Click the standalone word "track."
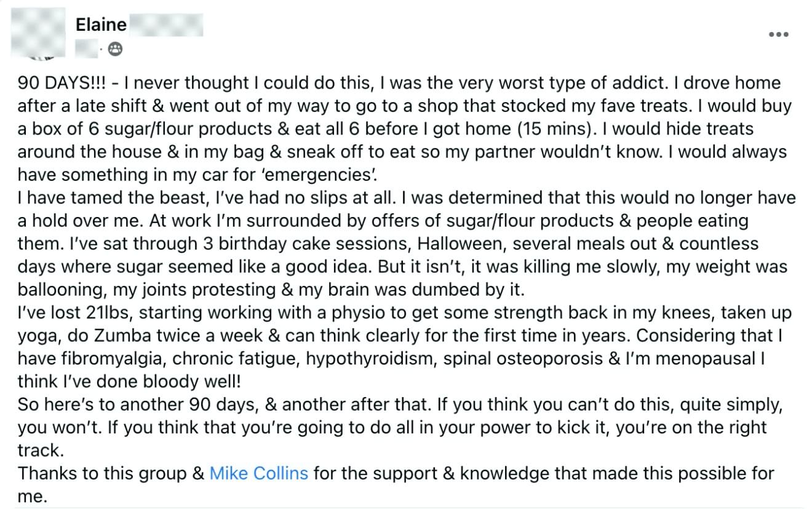This screenshot has height=509, width=812. pos(41,451)
